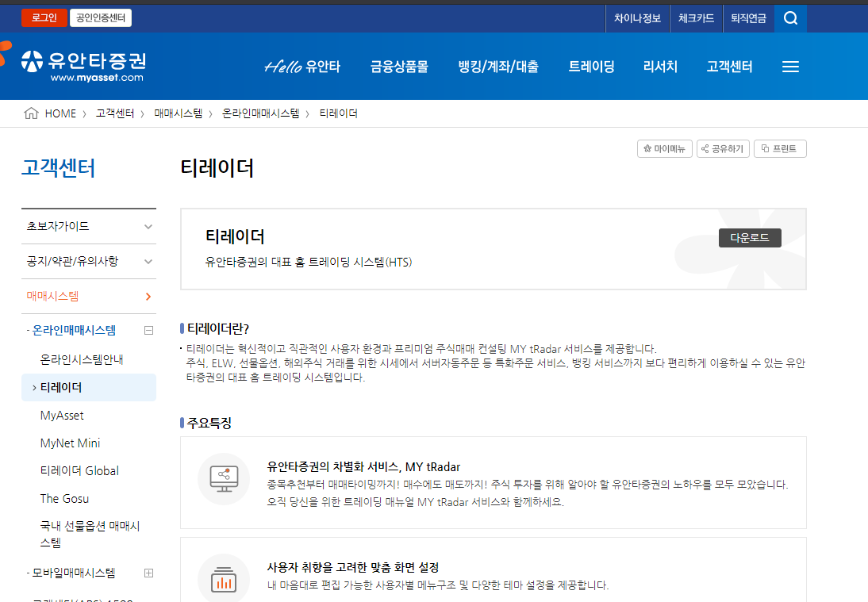
Task: Click the 공유하기 share button
Action: pyautogui.click(x=723, y=149)
